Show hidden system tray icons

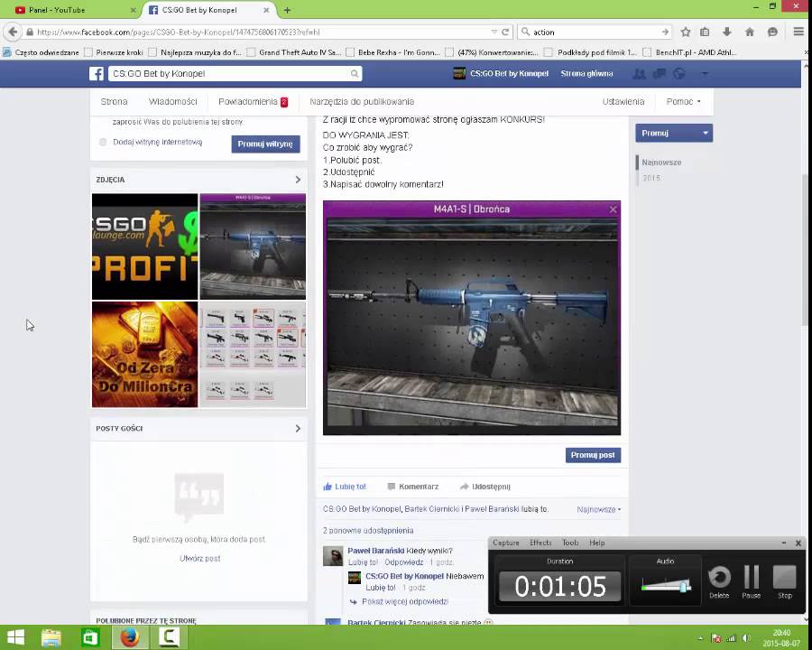(700, 638)
